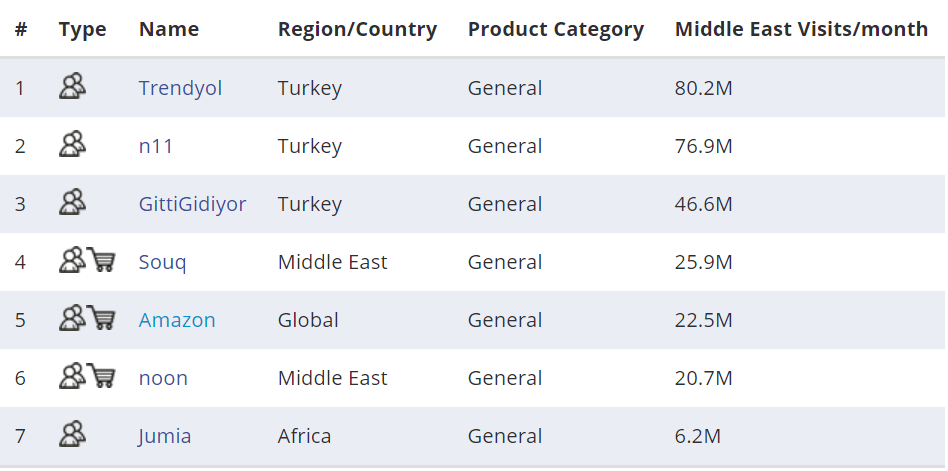The height and width of the screenshot is (471, 948).
Task: Open the Trendyol link
Action: tap(180, 88)
